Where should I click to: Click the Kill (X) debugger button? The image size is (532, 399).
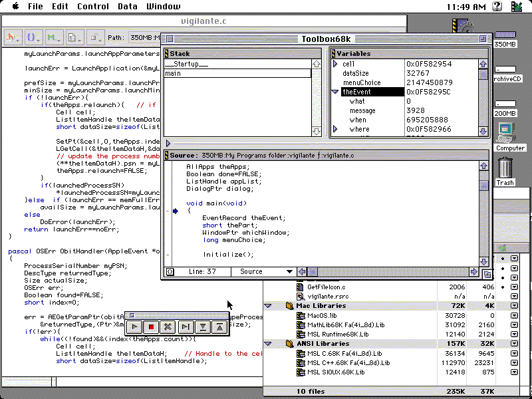(168, 327)
